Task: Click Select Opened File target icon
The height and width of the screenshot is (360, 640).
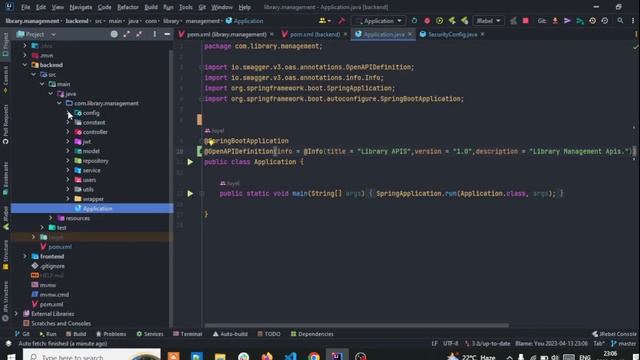Action: [x=114, y=34]
